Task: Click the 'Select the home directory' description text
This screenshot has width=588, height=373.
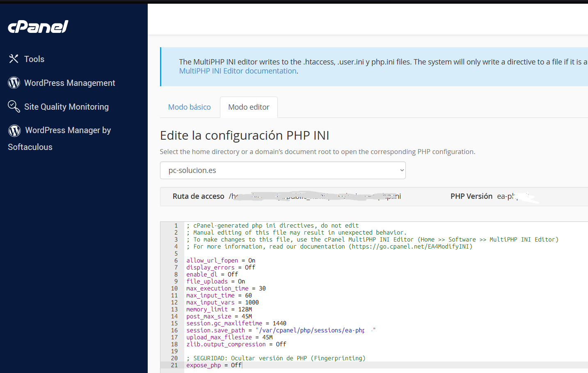Action: point(318,152)
